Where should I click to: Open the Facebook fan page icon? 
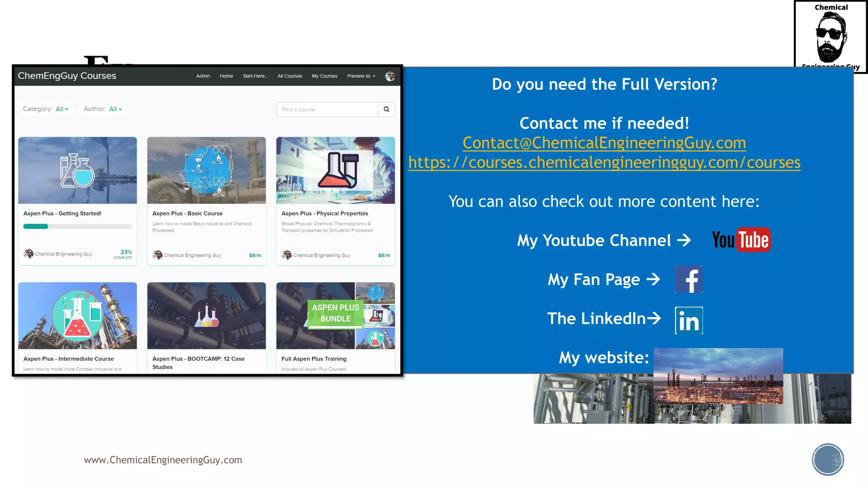(688, 279)
